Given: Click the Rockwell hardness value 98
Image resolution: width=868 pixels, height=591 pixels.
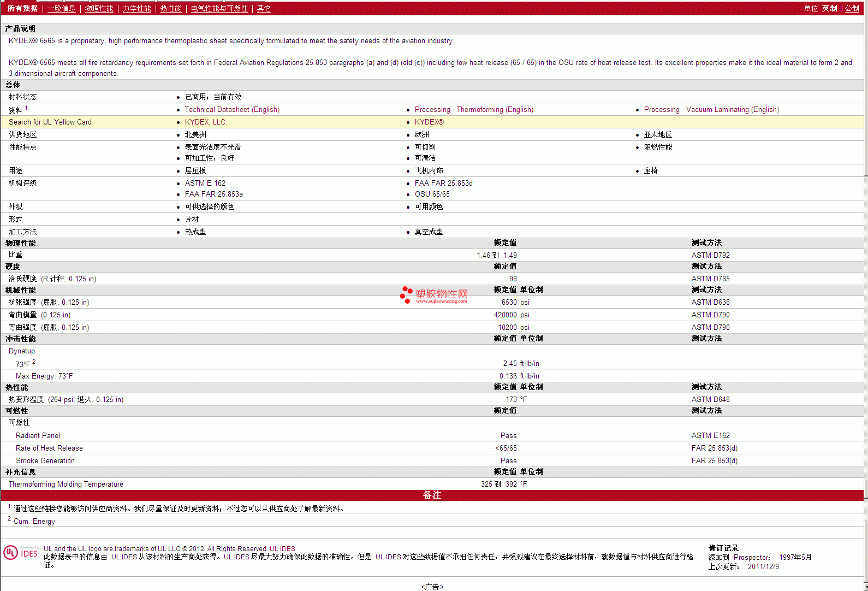Looking at the screenshot, I should point(513,279).
